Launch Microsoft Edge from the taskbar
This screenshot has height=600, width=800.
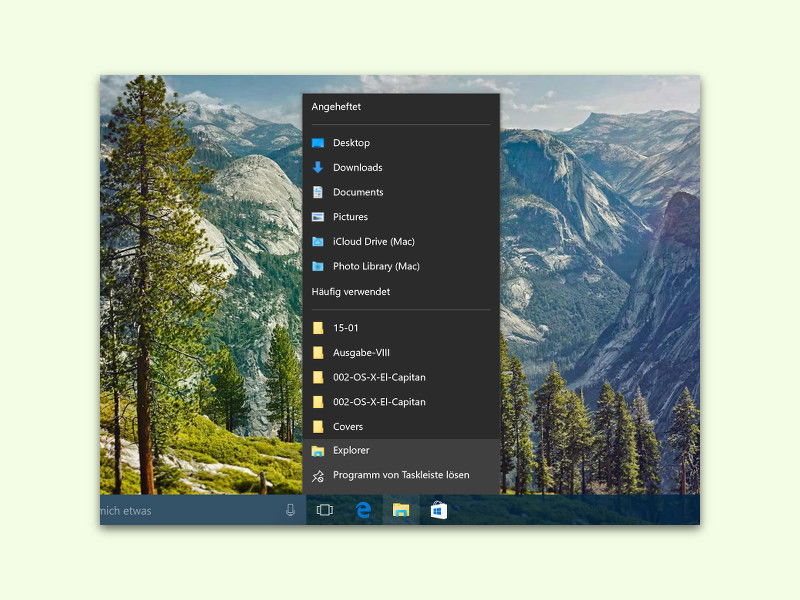pos(363,510)
